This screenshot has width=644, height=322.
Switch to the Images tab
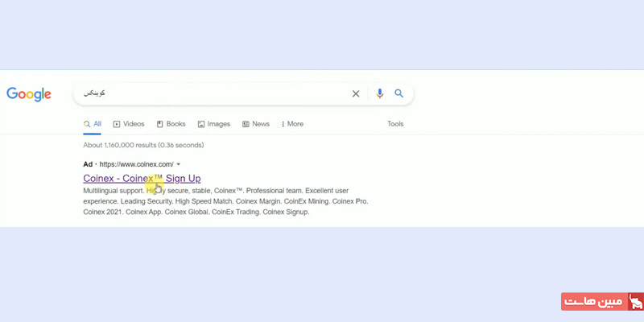214,124
